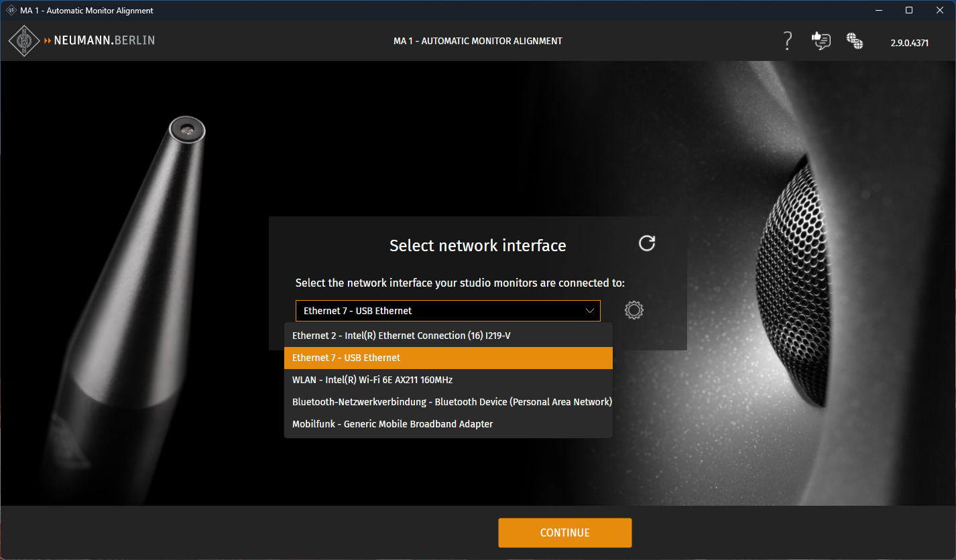The height and width of the screenshot is (560, 956).
Task: Collapse the dropdown using the chevron arrow
Action: pyautogui.click(x=590, y=311)
